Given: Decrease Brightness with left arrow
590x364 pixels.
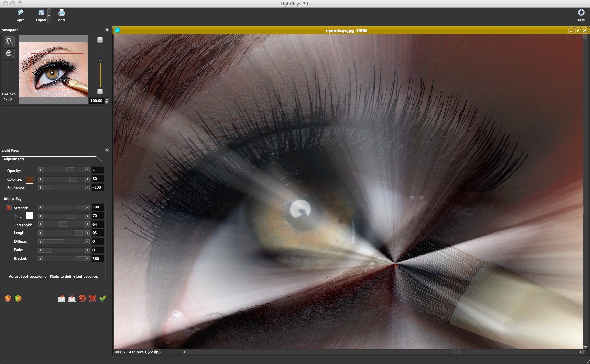Looking at the screenshot, I should pos(40,187).
